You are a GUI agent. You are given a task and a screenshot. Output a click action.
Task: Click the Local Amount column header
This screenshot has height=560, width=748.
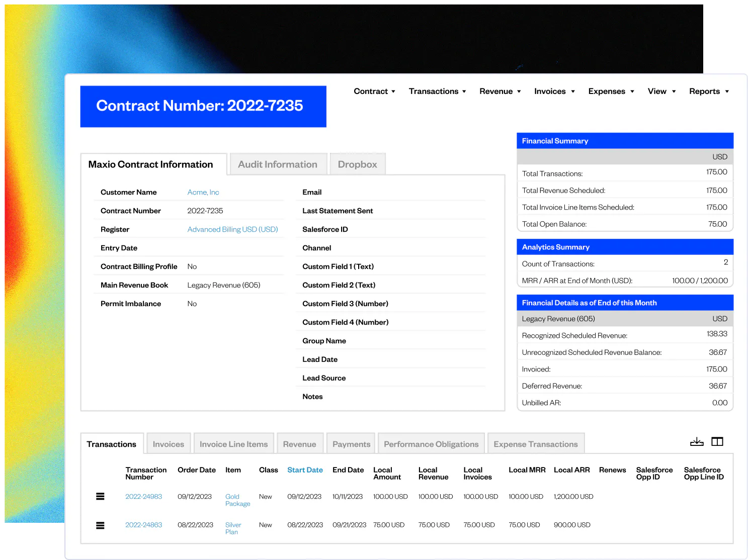pyautogui.click(x=387, y=474)
